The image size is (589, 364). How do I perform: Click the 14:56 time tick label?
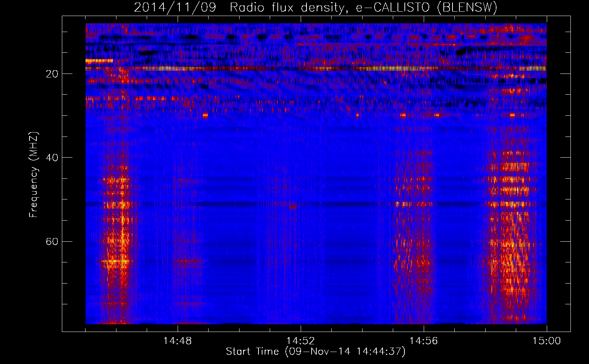point(424,341)
